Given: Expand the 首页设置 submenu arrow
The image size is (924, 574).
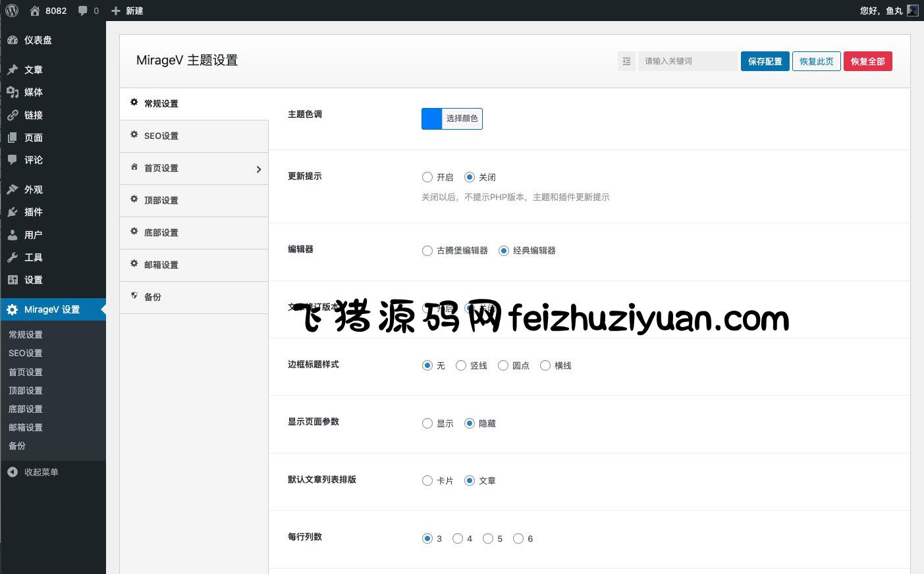Looking at the screenshot, I should [x=258, y=169].
